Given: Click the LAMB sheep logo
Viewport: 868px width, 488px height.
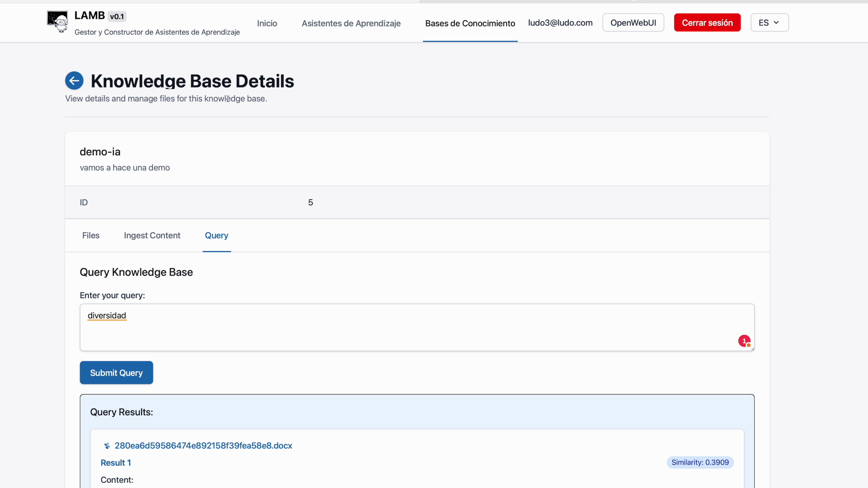Looking at the screenshot, I should 57,22.
